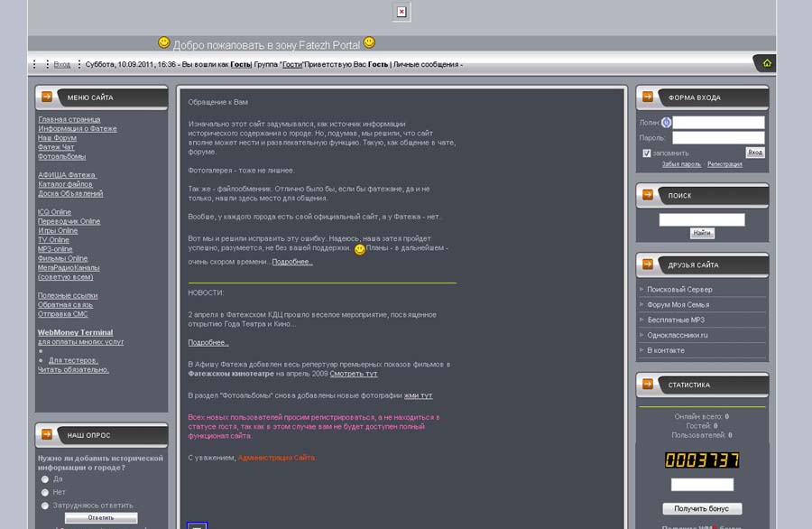
Task: Click the Вход link in the top bar
Action: 62,64
